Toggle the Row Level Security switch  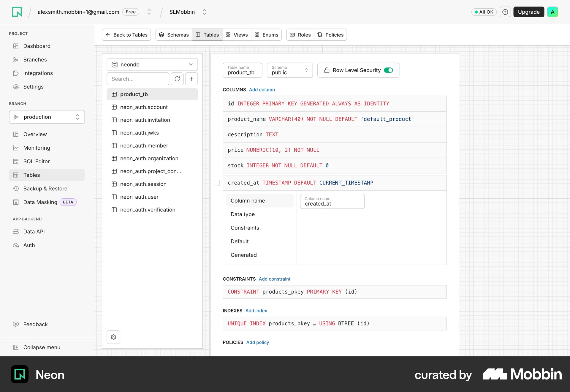pyautogui.click(x=388, y=70)
